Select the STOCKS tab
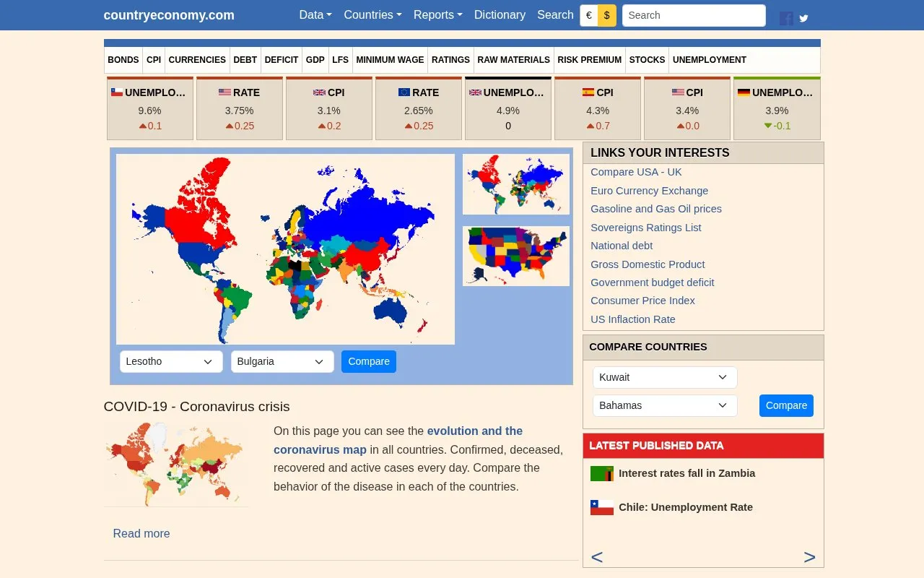The image size is (924, 578). click(x=647, y=60)
